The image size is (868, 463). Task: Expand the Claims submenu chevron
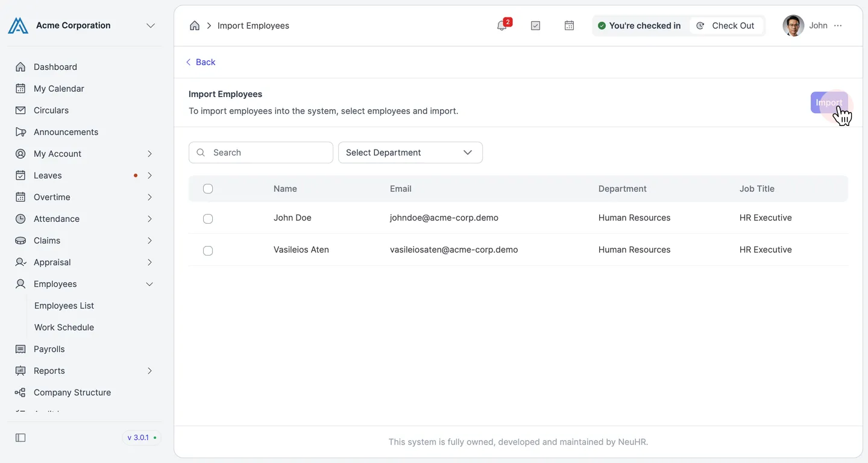point(149,241)
